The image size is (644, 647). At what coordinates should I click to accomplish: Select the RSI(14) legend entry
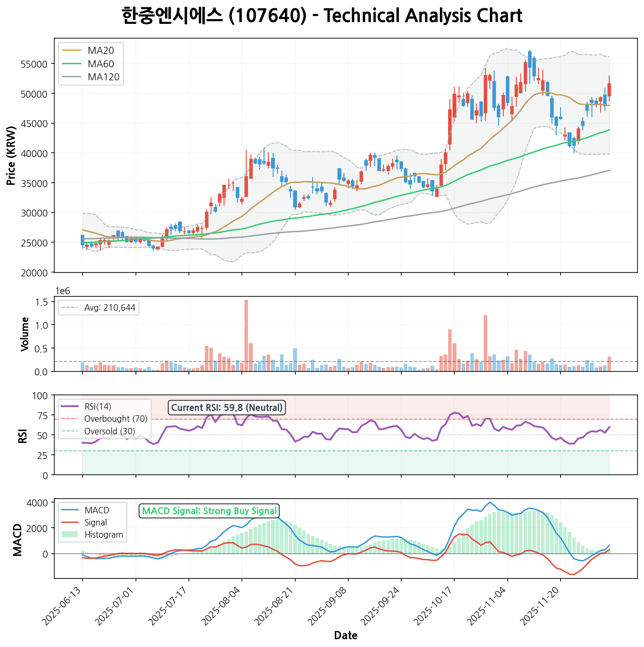click(98, 407)
